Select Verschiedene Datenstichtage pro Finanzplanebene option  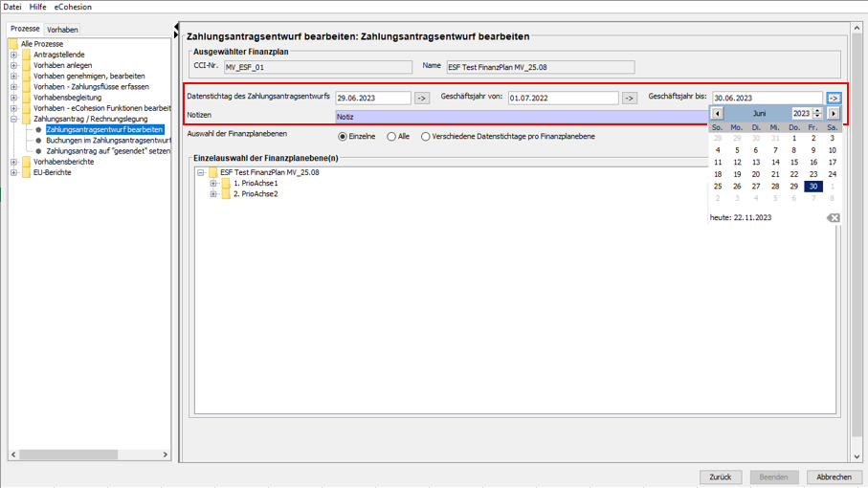point(426,137)
